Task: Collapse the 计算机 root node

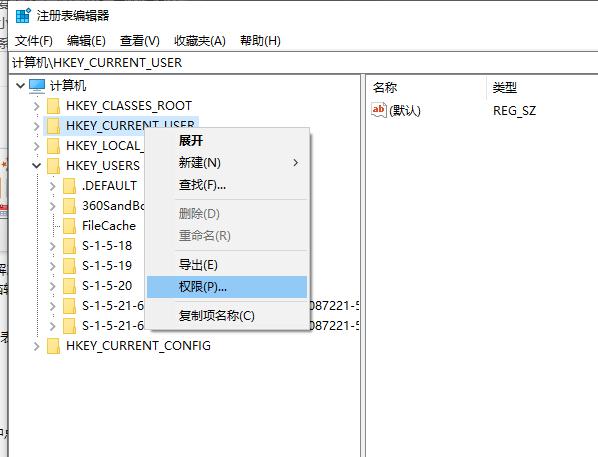Action: coord(21,86)
